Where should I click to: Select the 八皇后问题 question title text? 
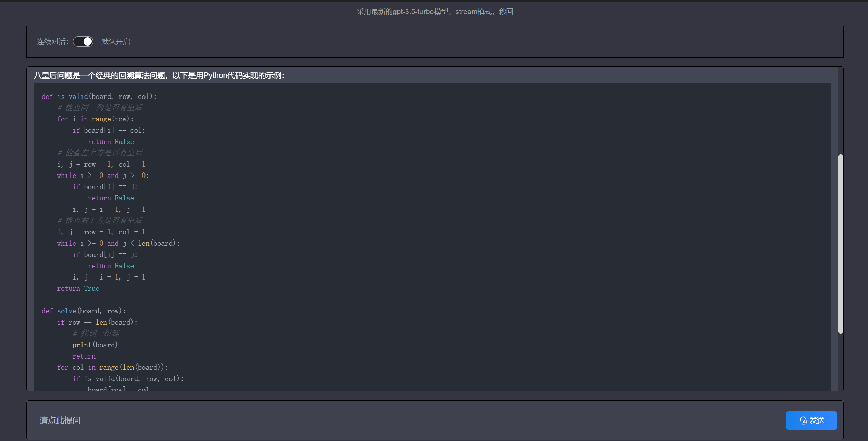[159, 75]
